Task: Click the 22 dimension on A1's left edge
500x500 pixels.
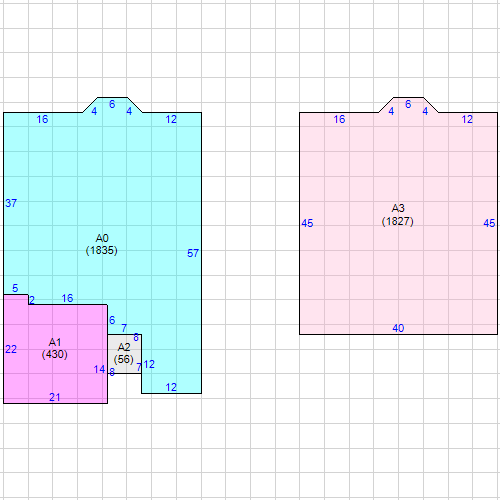Action: (x=11, y=349)
